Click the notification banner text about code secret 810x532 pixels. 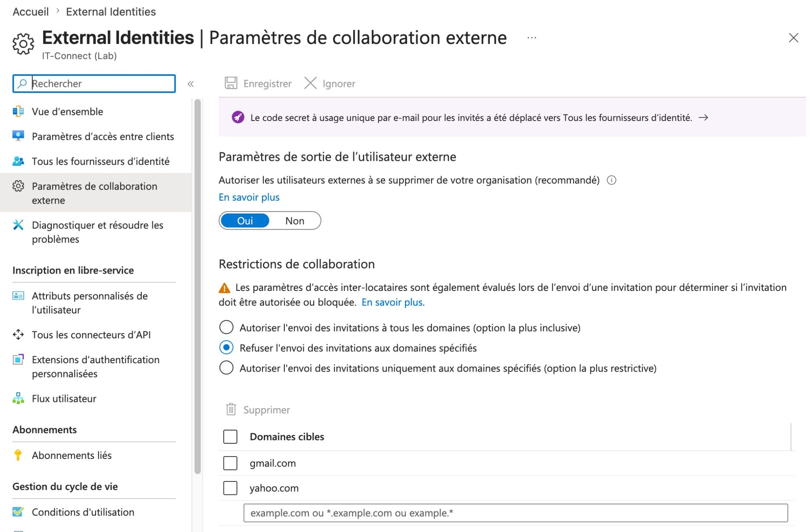471,117
